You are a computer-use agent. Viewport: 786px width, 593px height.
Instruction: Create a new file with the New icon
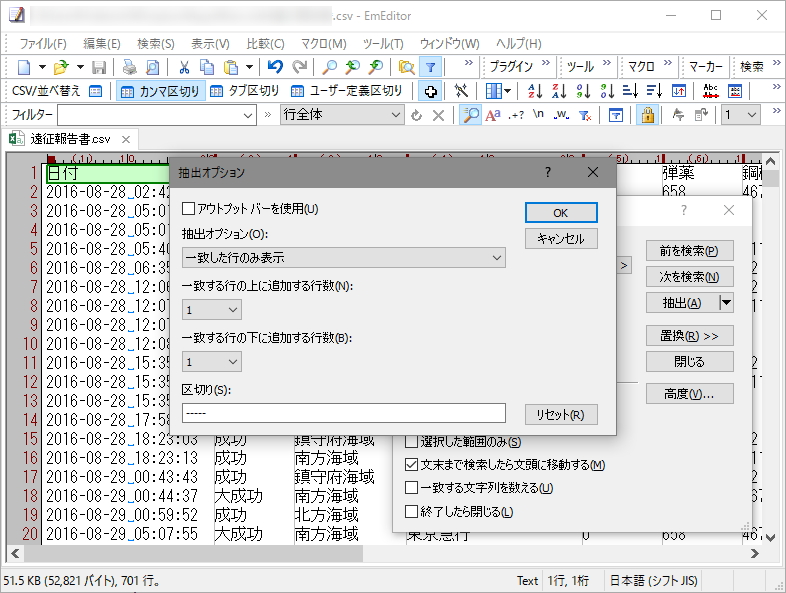point(24,67)
